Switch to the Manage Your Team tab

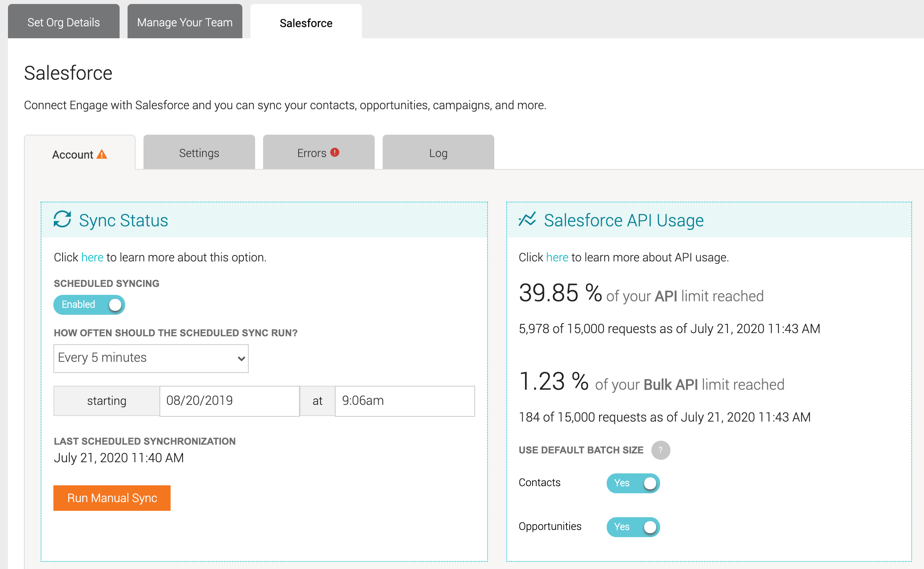pyautogui.click(x=185, y=22)
